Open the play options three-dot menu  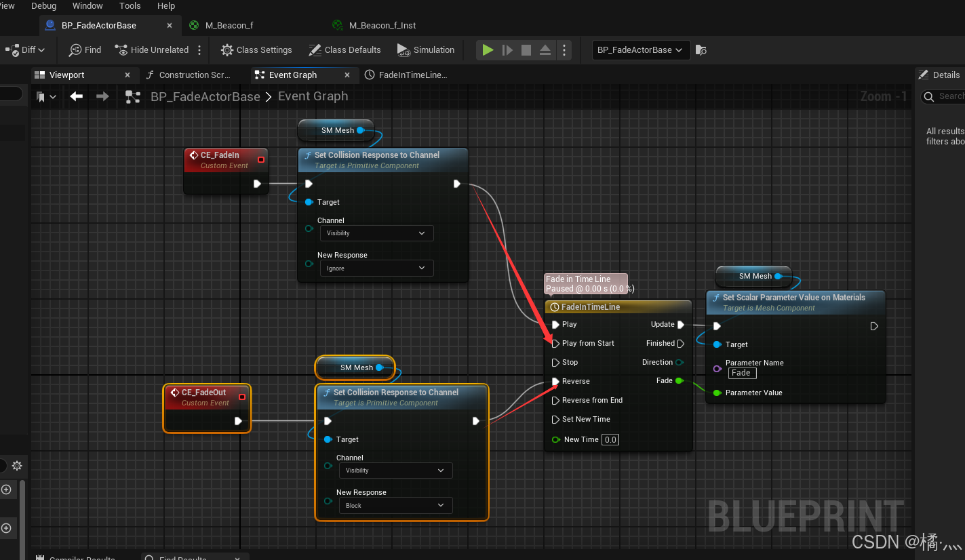(x=564, y=50)
